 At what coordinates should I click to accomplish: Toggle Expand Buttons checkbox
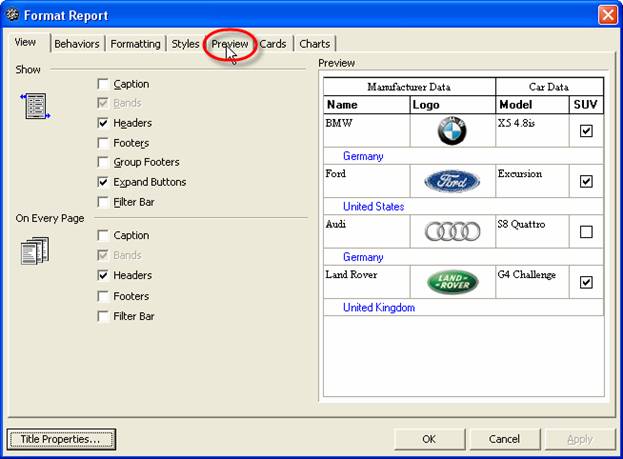coord(104,182)
